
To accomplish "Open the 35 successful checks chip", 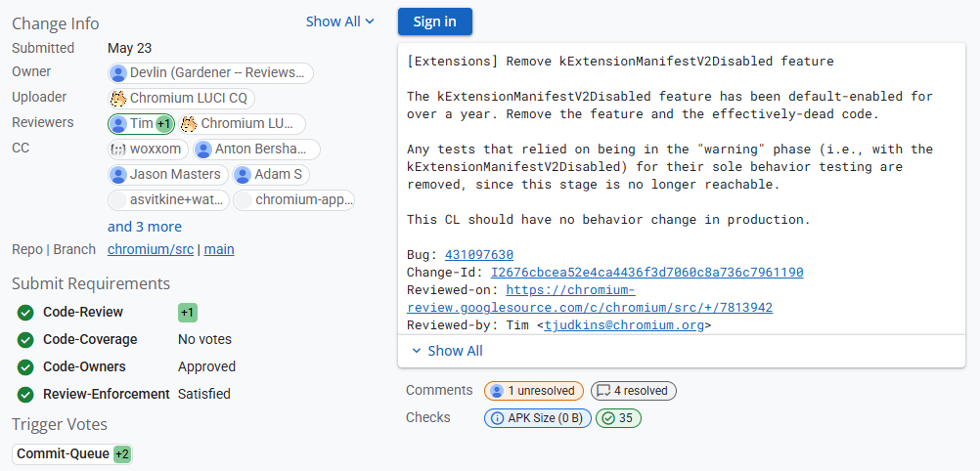I will (x=618, y=418).
